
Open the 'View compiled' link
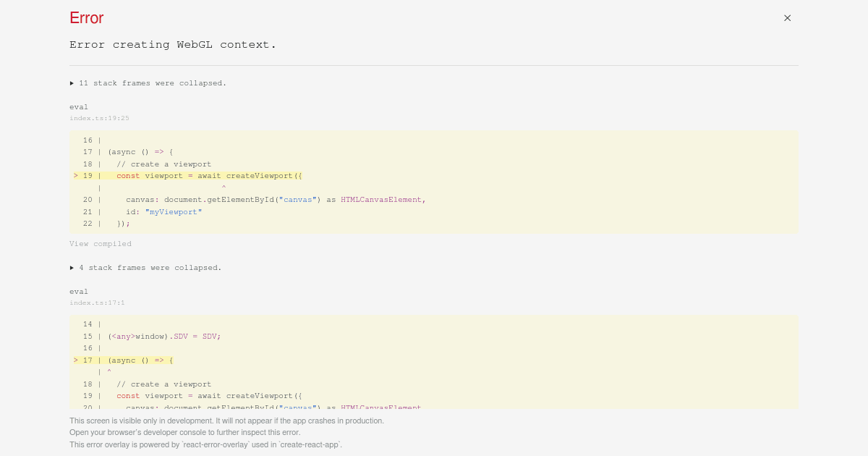(101, 243)
